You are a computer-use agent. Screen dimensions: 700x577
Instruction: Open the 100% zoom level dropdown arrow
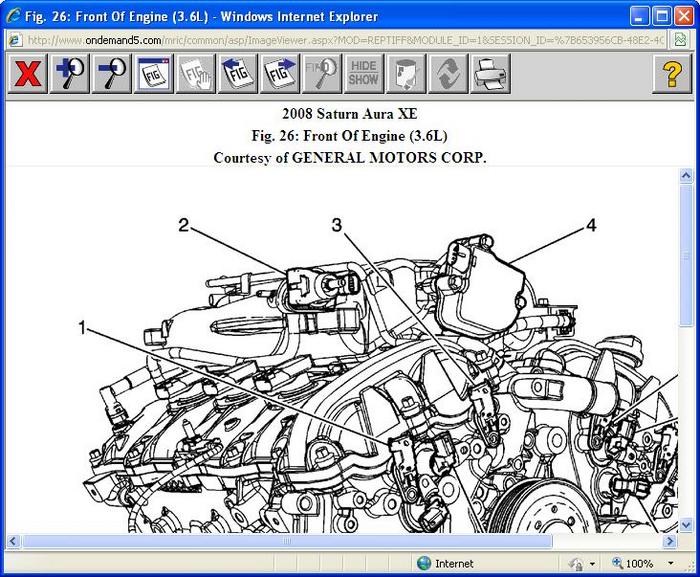point(670,564)
